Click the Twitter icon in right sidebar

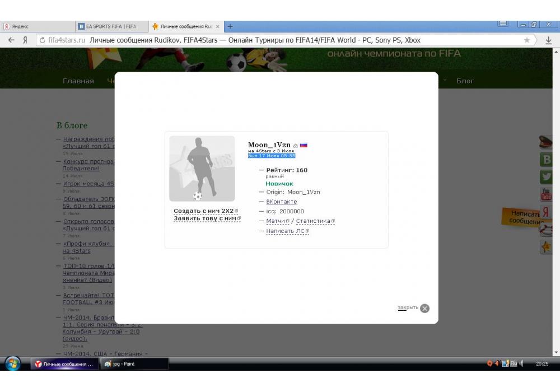545,176
